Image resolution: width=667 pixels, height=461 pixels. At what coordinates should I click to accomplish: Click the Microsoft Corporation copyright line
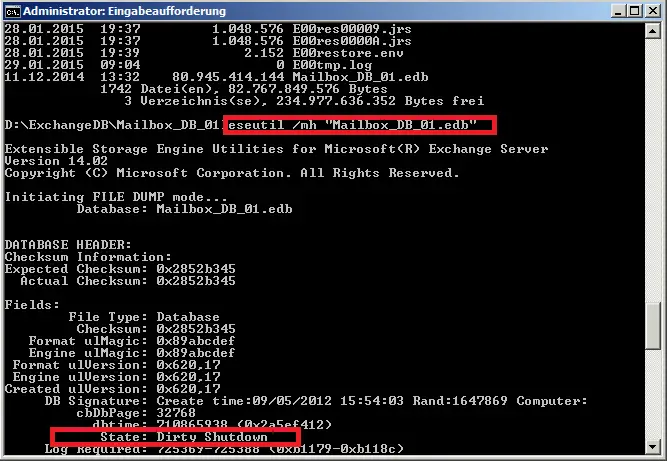point(232,173)
